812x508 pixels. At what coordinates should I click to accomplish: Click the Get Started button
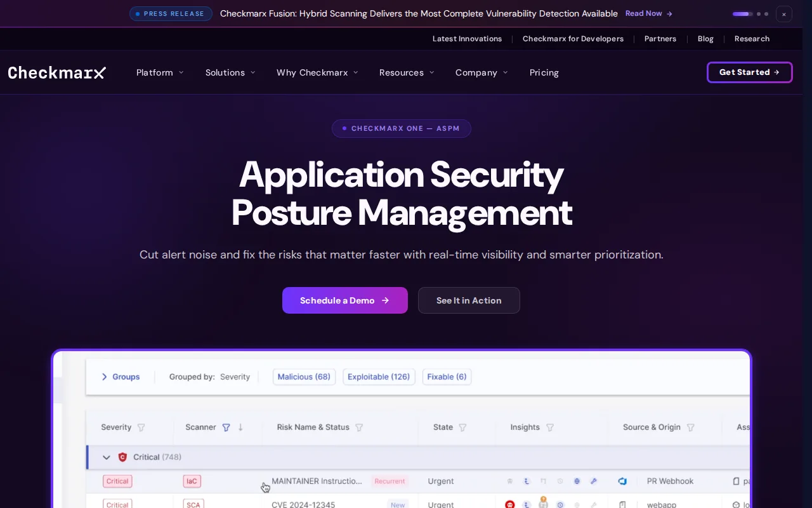750,72
